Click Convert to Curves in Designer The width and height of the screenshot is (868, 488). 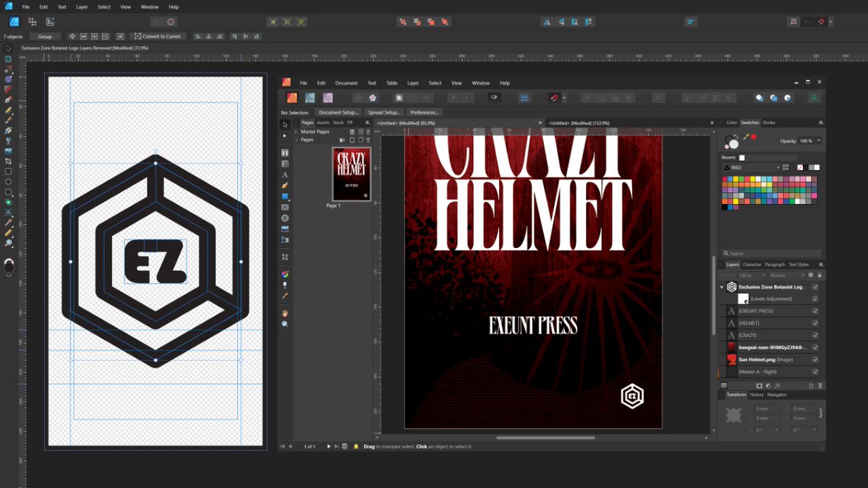pyautogui.click(x=158, y=36)
